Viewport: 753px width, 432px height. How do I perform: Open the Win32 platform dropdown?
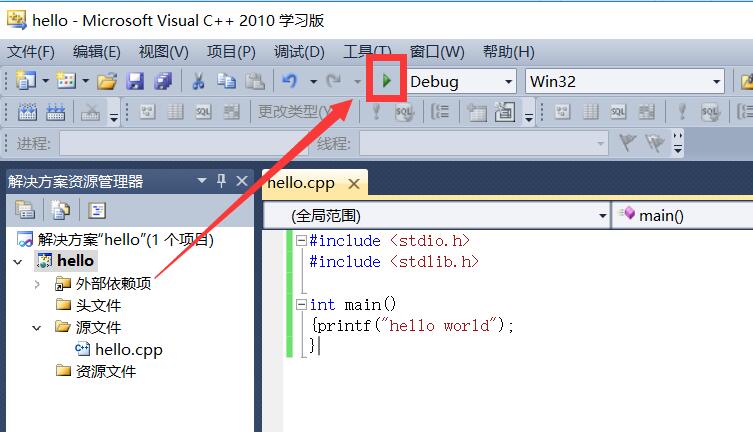717,82
